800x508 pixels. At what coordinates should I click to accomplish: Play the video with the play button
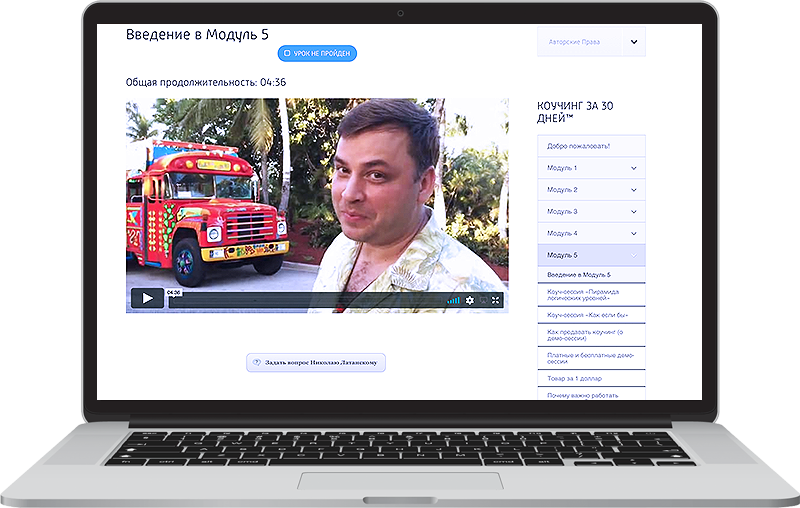pos(147,298)
